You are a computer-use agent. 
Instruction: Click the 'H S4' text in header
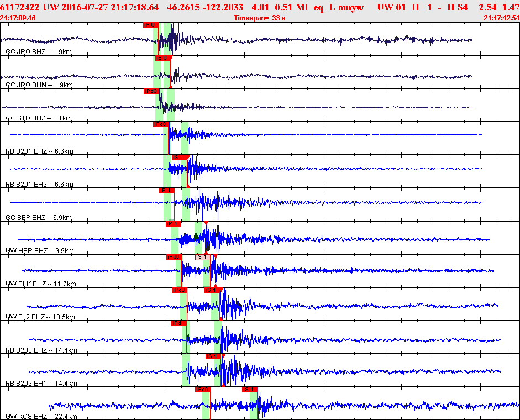[x=458, y=7]
